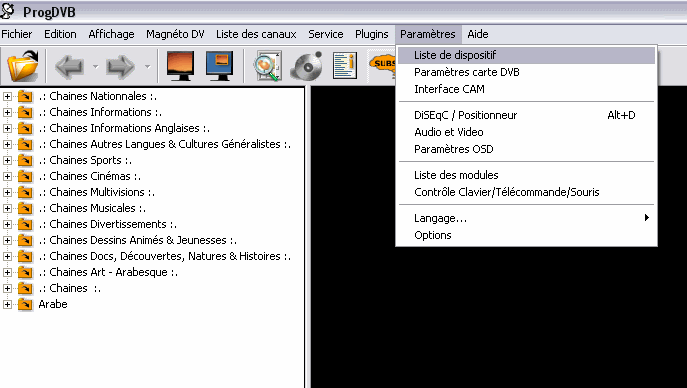Open the Plugins menu
This screenshot has width=687, height=388.
372,34
